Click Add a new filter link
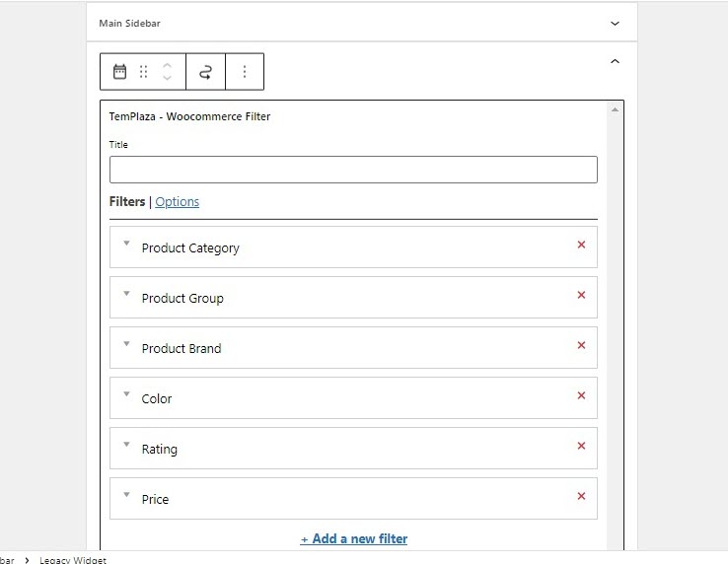The image size is (728, 564). (x=354, y=539)
